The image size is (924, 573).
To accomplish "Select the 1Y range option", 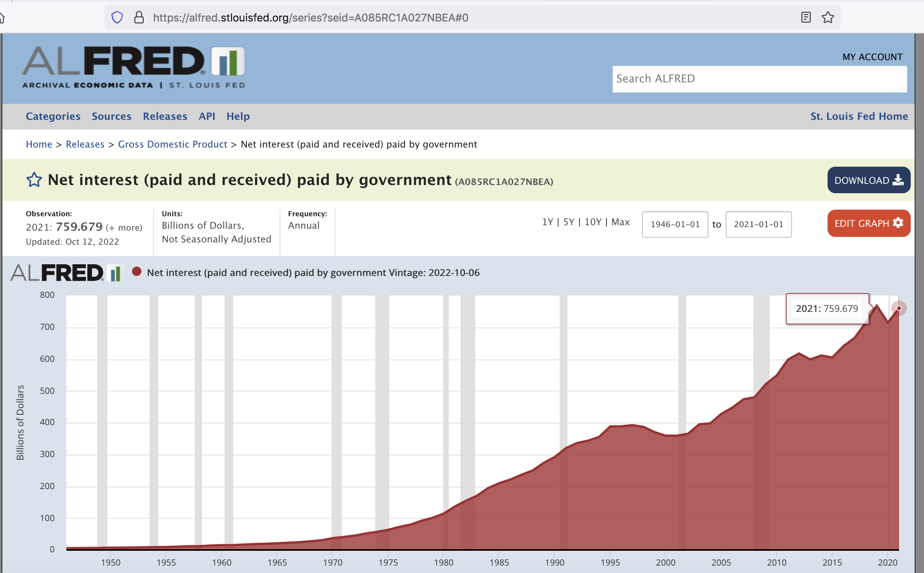I will [x=547, y=222].
